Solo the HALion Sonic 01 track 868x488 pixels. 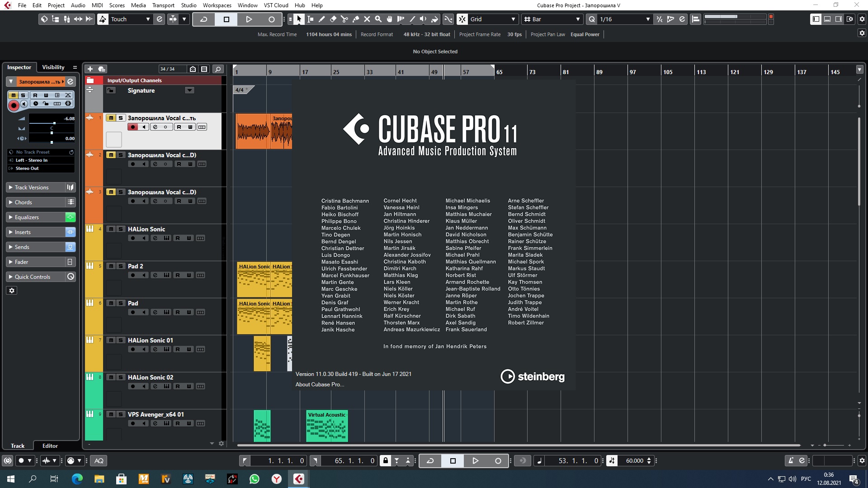coord(121,340)
